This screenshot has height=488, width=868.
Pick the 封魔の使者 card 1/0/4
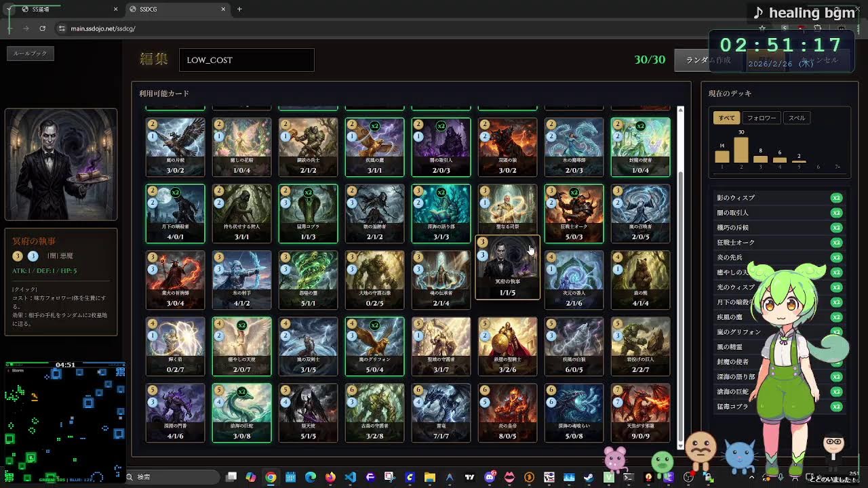coord(640,147)
